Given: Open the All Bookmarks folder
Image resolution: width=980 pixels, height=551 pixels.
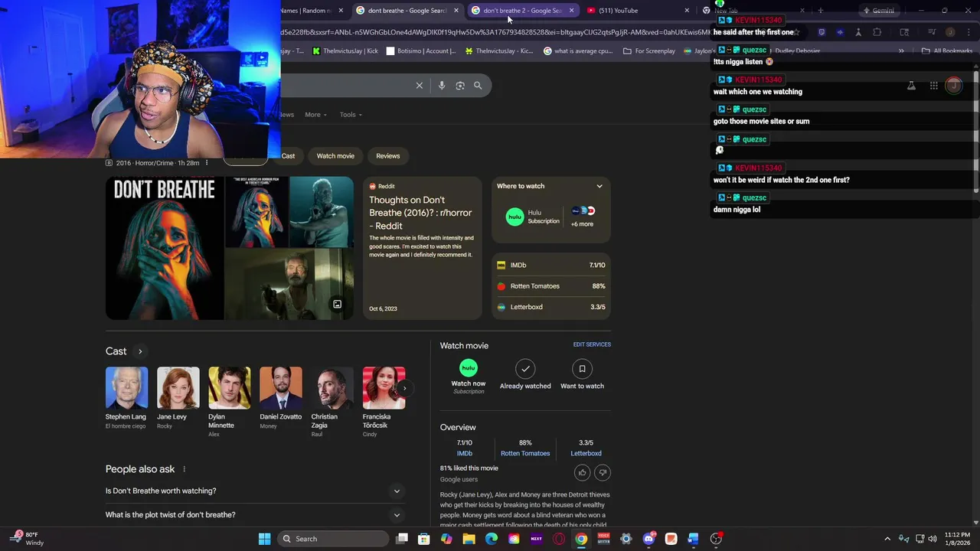Looking at the screenshot, I should click(947, 51).
